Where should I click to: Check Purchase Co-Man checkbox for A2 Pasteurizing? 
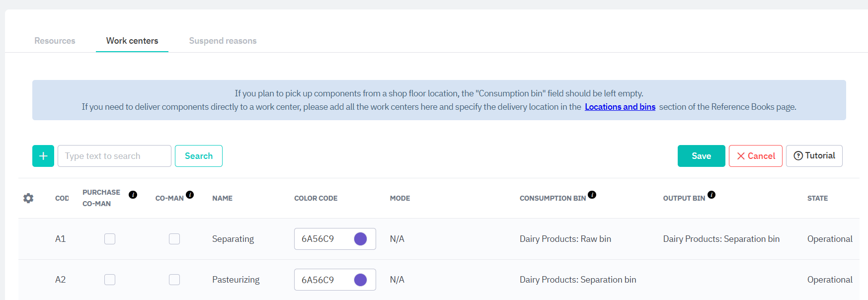coord(110,280)
